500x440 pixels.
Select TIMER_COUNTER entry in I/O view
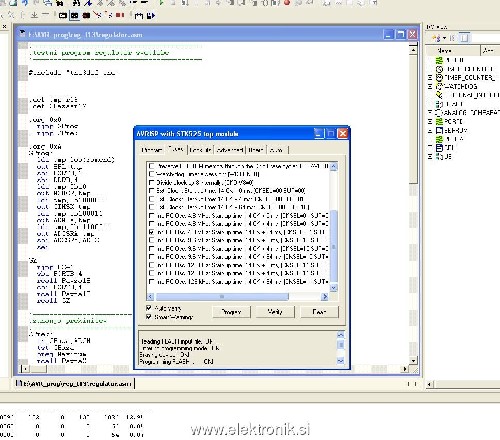point(469,78)
